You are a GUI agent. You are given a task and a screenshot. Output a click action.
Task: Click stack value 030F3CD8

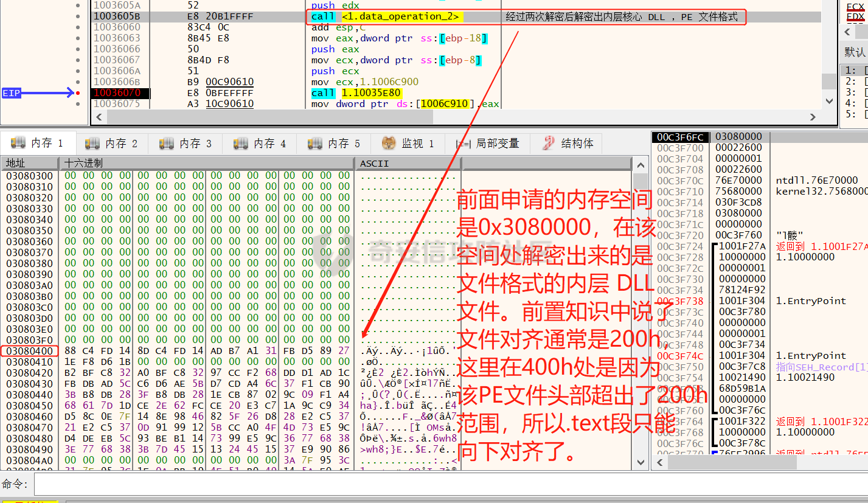click(x=738, y=203)
